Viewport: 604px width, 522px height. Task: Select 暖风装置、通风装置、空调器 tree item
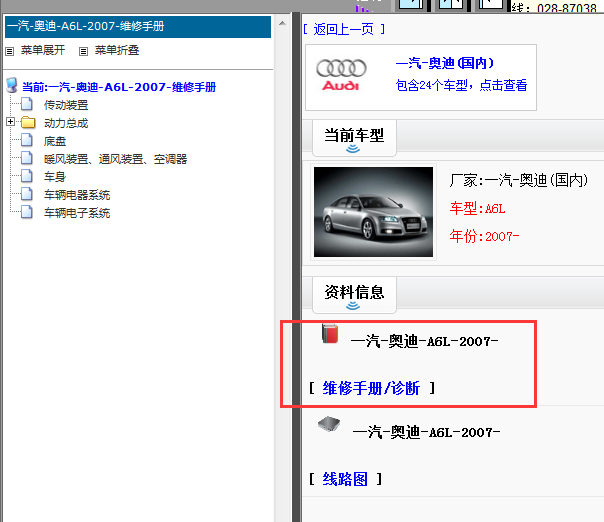pos(115,159)
